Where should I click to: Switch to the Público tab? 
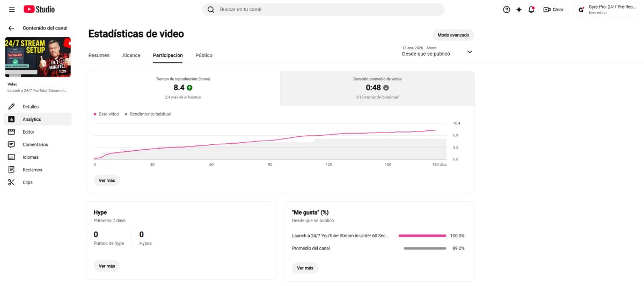tap(204, 55)
